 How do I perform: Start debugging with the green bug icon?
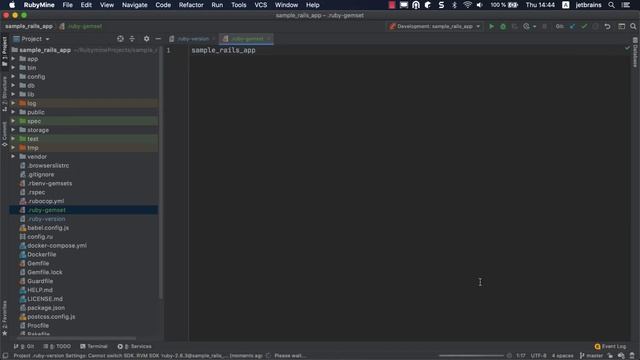pos(503,27)
